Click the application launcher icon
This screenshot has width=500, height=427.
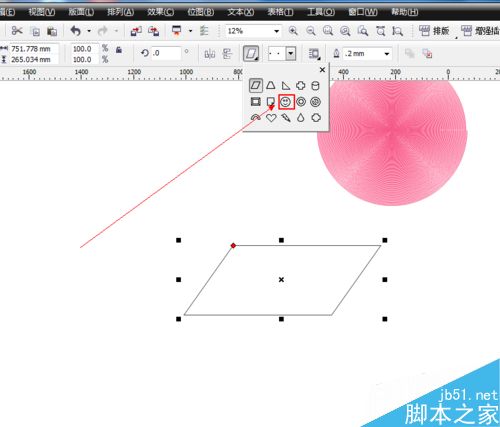click(x=176, y=31)
